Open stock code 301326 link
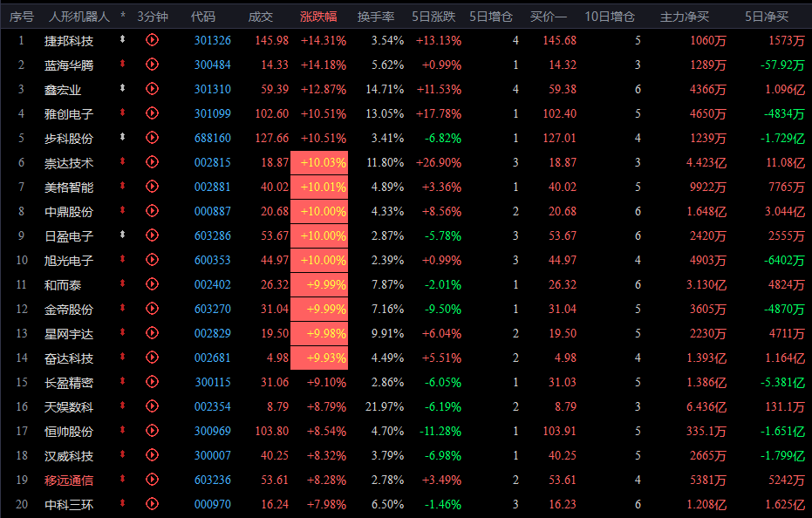 point(212,40)
